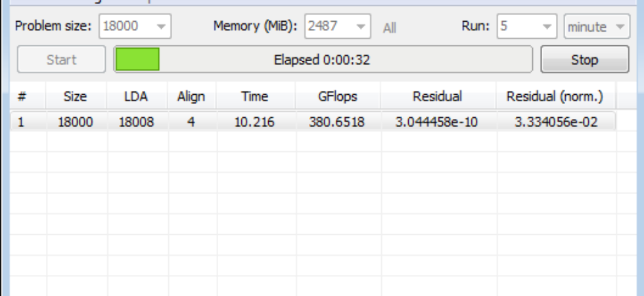Sort results by GFlops column
This screenshot has width=644, height=296.
point(338,96)
